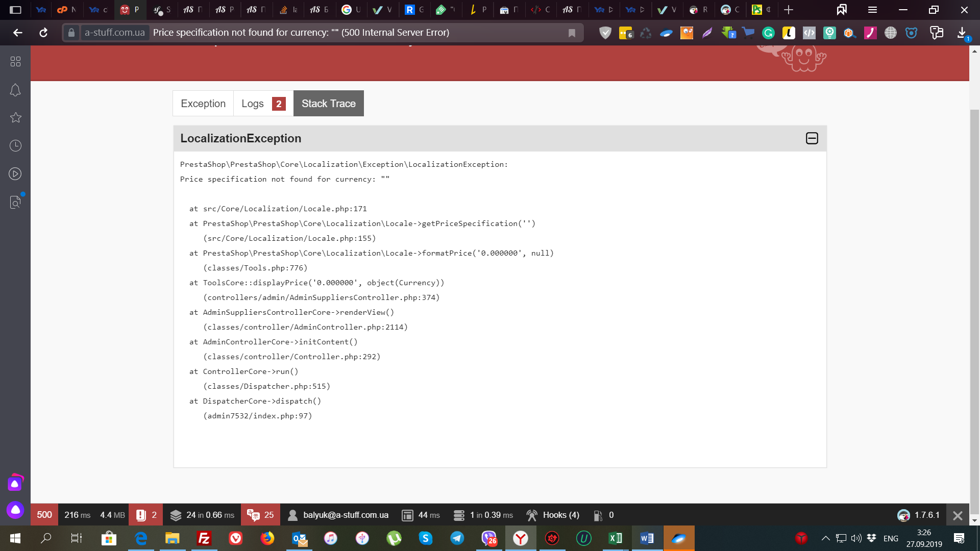Open the translations panel showing 25
The height and width of the screenshot is (551, 980).
[260, 515]
